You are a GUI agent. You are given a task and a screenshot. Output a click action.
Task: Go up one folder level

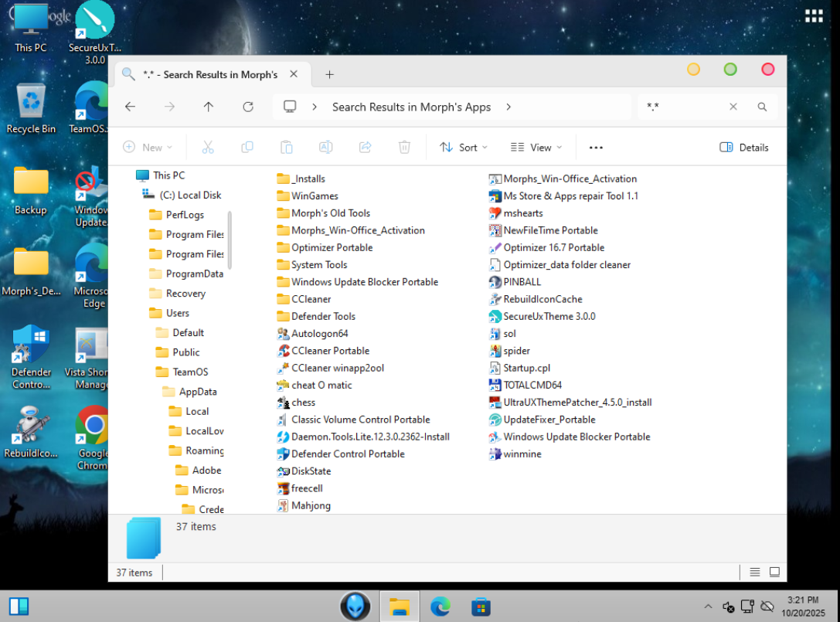pos(209,107)
